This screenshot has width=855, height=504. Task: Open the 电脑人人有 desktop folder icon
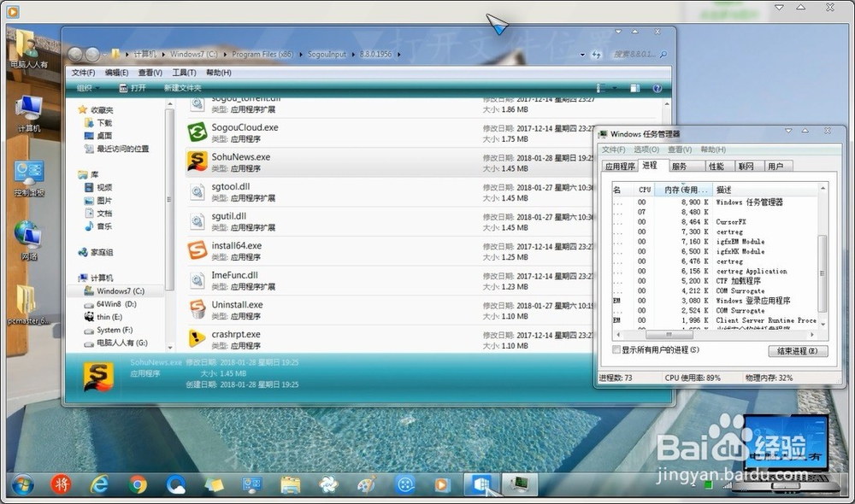pyautogui.click(x=29, y=49)
